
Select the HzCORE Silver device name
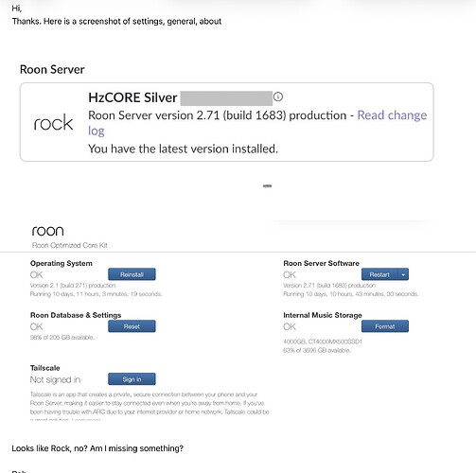[132, 97]
